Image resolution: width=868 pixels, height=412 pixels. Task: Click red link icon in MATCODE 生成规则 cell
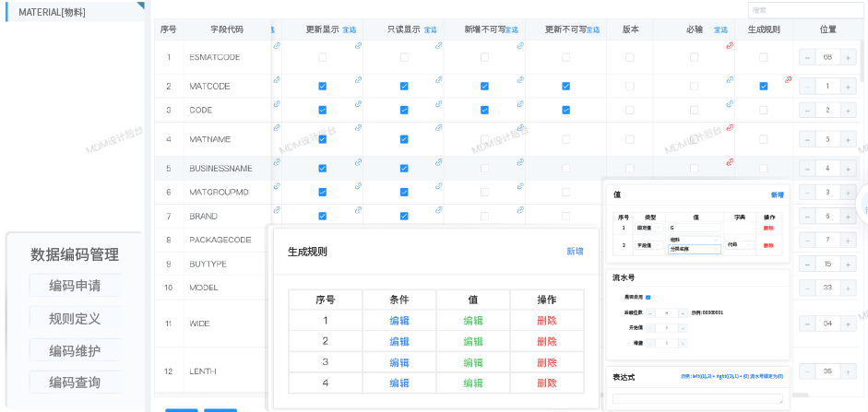point(788,80)
